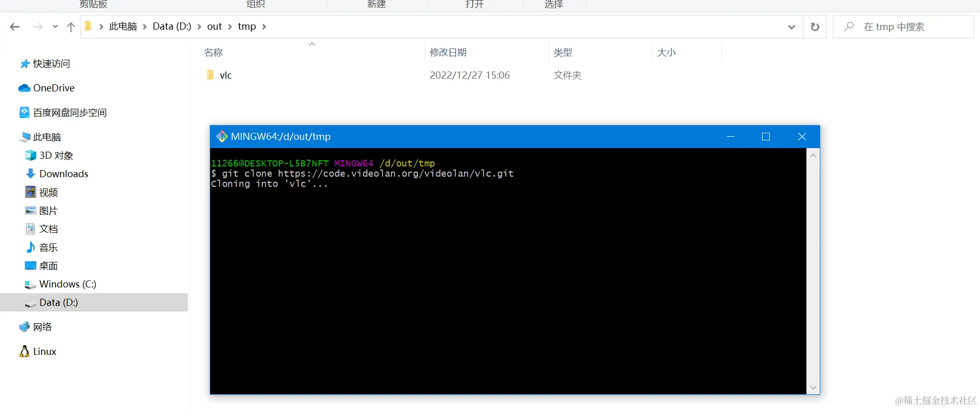This screenshot has width=980, height=409.
Task: Click the Git Bash icon in MINGW64 title bar
Action: [x=222, y=136]
